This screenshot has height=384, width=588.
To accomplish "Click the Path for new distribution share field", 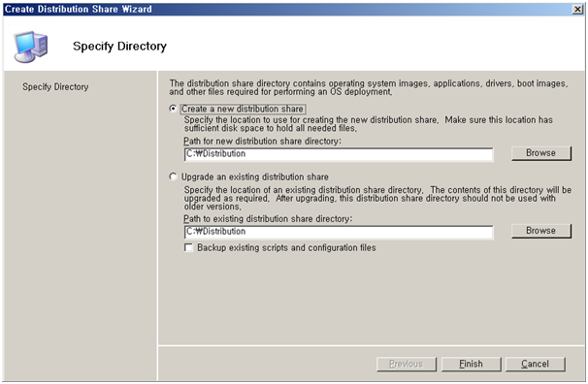I will [339, 154].
